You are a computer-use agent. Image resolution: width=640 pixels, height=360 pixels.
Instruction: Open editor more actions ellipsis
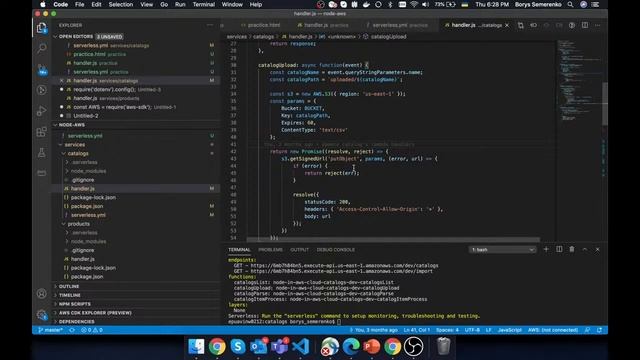coord(598,25)
